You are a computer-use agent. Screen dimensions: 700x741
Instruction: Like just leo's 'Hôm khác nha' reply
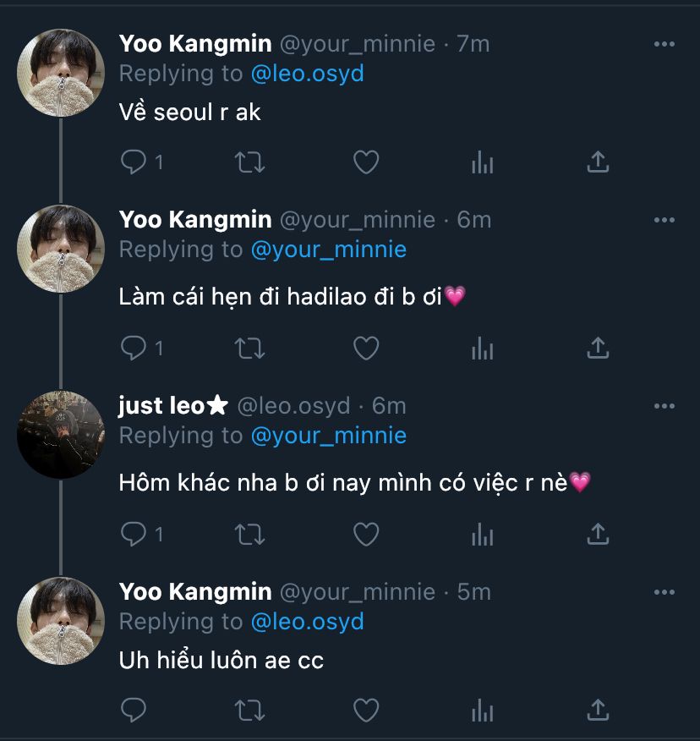(x=365, y=534)
